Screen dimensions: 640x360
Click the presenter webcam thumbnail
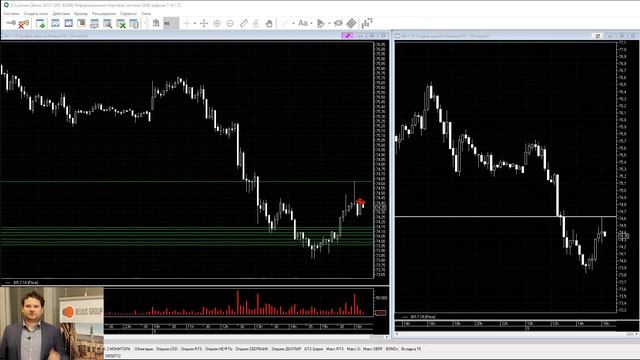click(x=52, y=323)
